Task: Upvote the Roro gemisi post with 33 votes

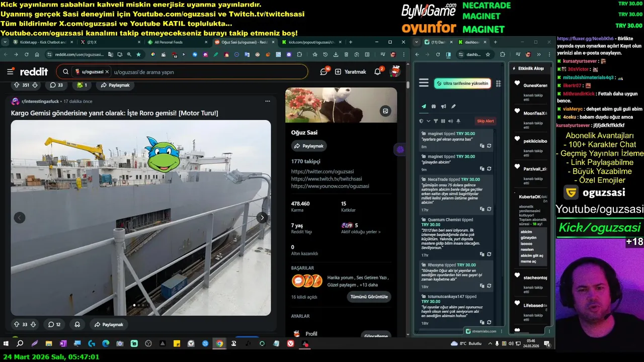Action: coord(16,324)
